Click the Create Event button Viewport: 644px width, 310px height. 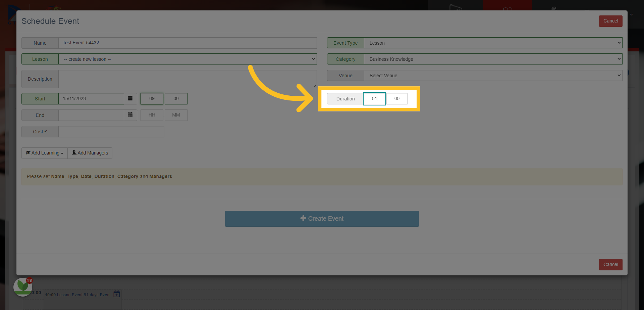point(322,219)
